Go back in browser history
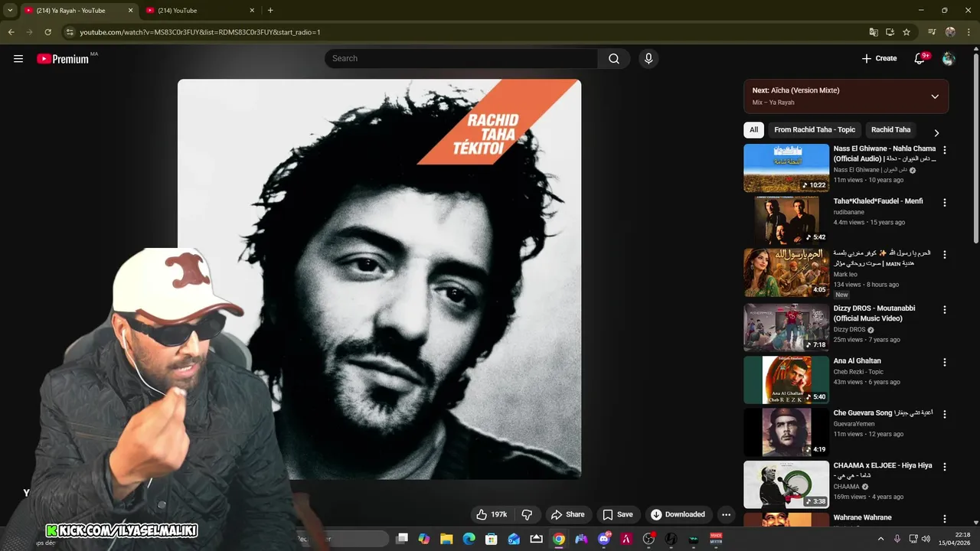The height and width of the screenshot is (551, 980). 11,32
